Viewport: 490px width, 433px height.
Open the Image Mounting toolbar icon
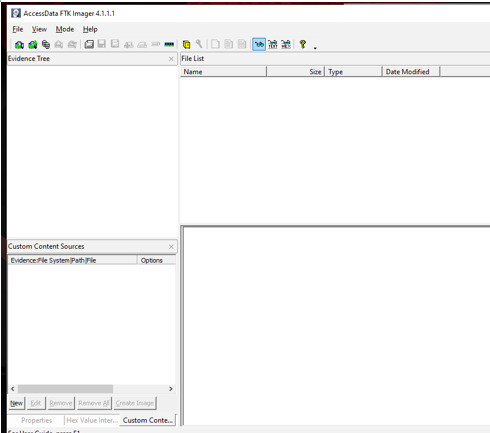[46, 44]
